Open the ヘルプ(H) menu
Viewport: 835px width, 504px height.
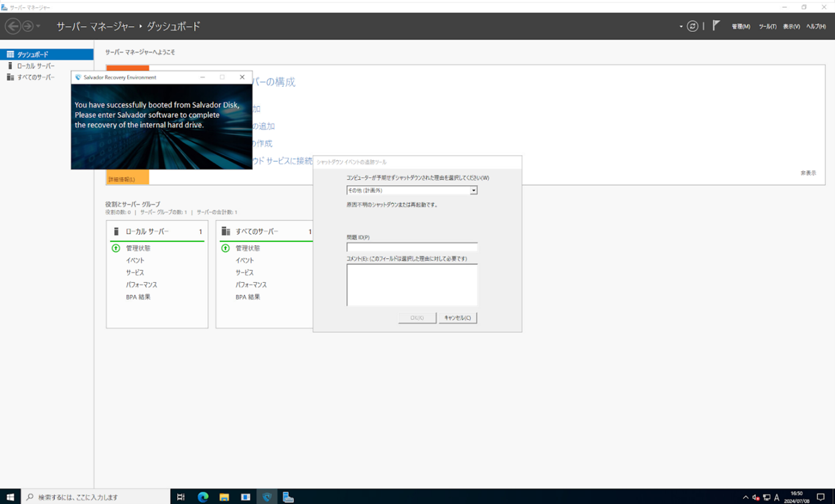[x=816, y=26]
